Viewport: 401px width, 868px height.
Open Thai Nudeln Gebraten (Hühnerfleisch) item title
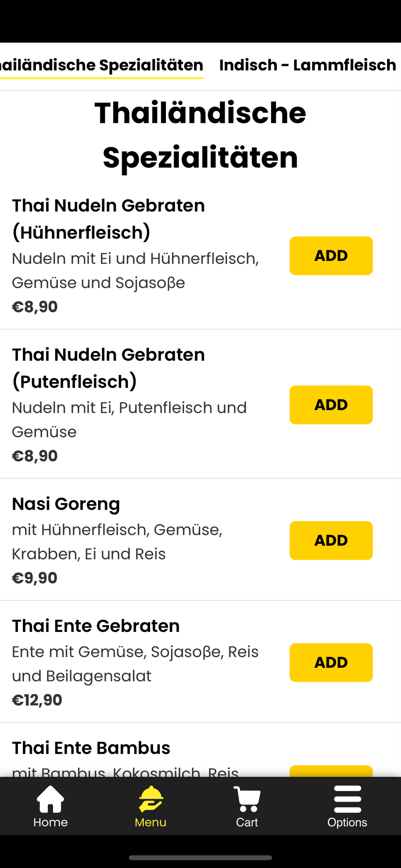108,219
